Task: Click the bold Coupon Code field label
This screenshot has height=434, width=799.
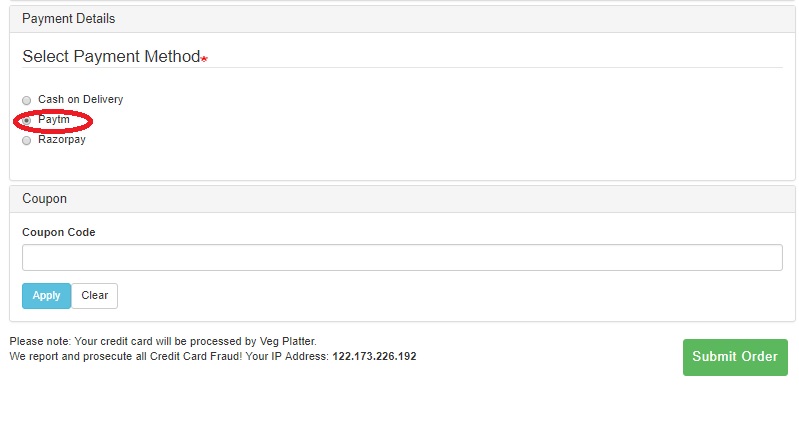Action: [59, 232]
